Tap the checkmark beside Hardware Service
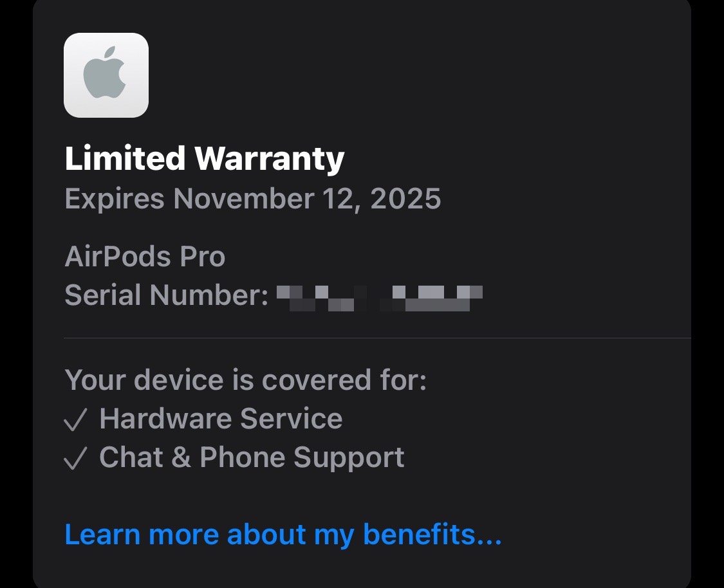The height and width of the screenshot is (588, 724). click(x=75, y=419)
